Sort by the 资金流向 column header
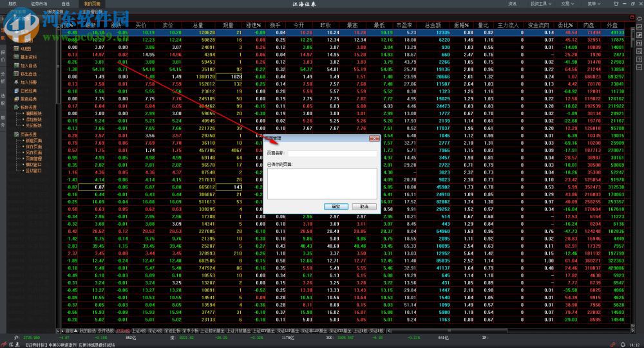644x348 pixels. coord(538,26)
